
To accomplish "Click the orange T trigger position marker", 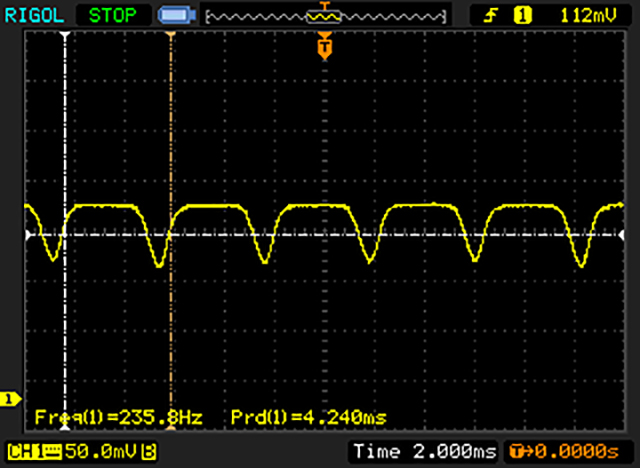I will pos(324,46).
